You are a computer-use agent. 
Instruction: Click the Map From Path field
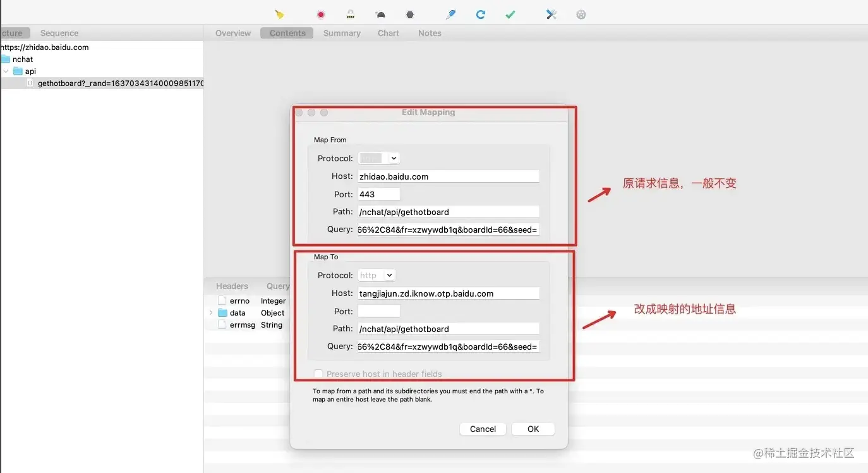449,212
